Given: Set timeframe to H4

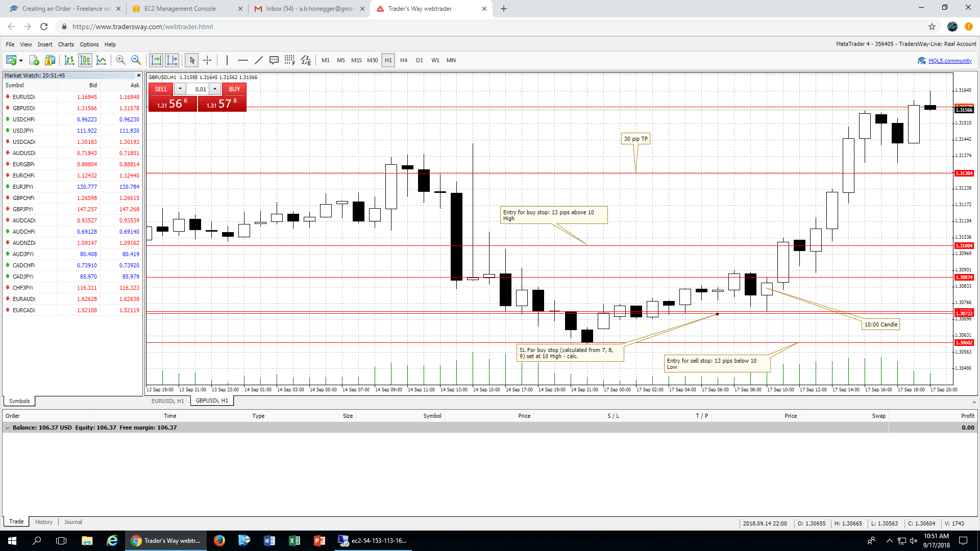Looking at the screenshot, I should [404, 60].
